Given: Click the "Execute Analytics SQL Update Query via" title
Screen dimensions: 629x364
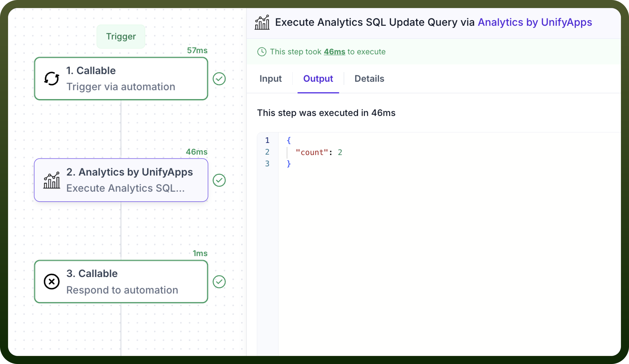Looking at the screenshot, I should pos(375,22).
